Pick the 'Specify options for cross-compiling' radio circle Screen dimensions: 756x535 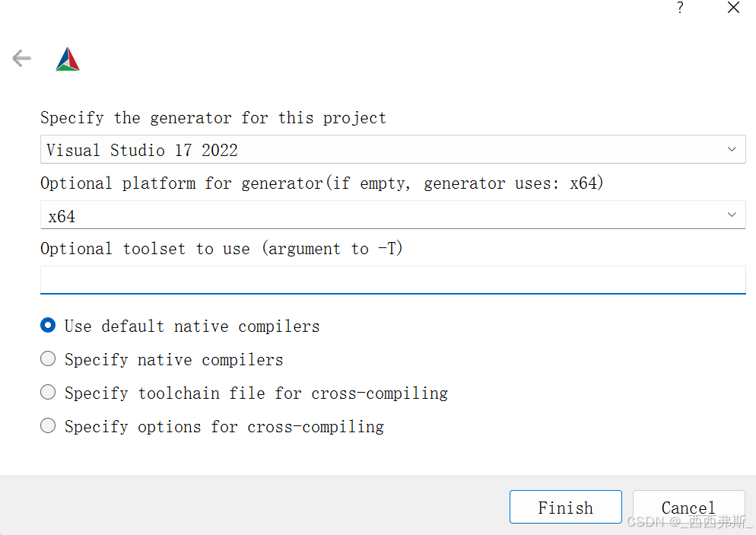click(48, 426)
